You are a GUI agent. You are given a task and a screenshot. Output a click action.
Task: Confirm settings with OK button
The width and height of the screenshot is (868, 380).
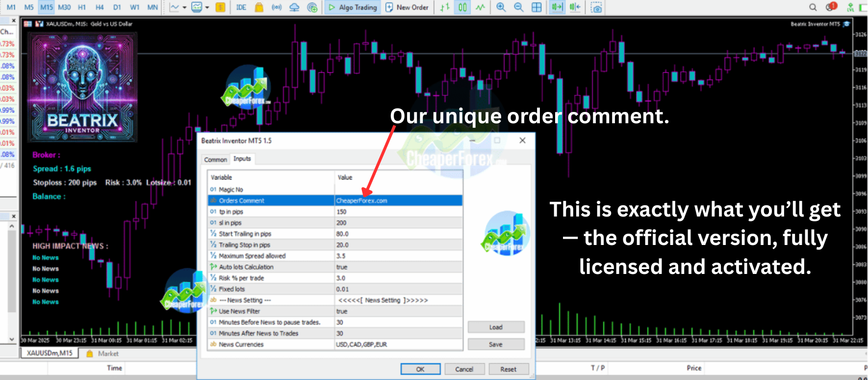tap(420, 369)
